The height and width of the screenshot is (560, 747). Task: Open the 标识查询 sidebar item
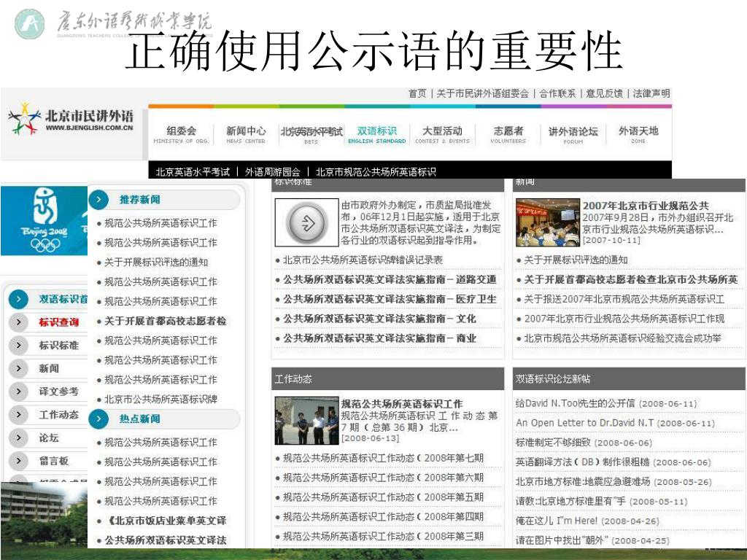coord(59,322)
